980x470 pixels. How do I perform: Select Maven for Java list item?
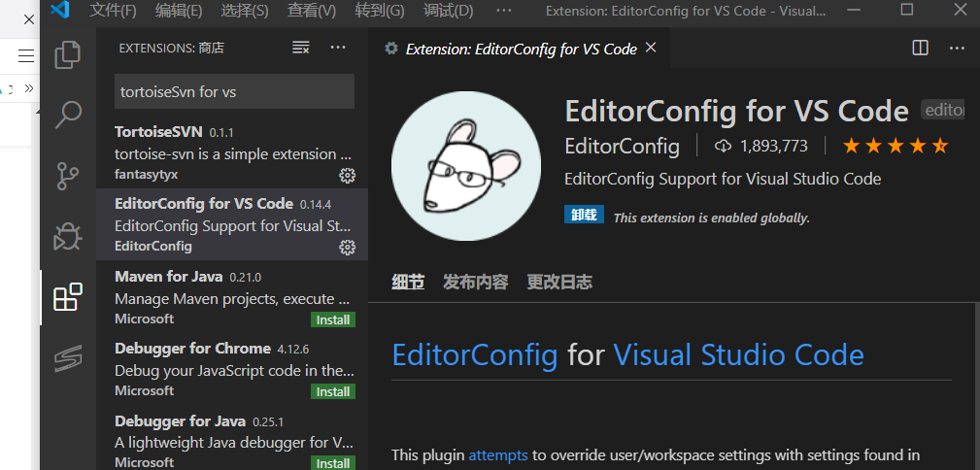[x=232, y=297]
